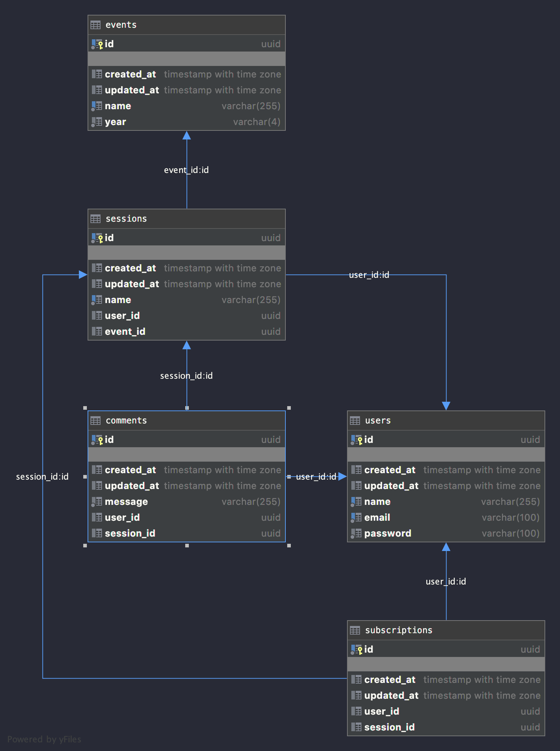Select the email column in users

[x=446, y=517]
